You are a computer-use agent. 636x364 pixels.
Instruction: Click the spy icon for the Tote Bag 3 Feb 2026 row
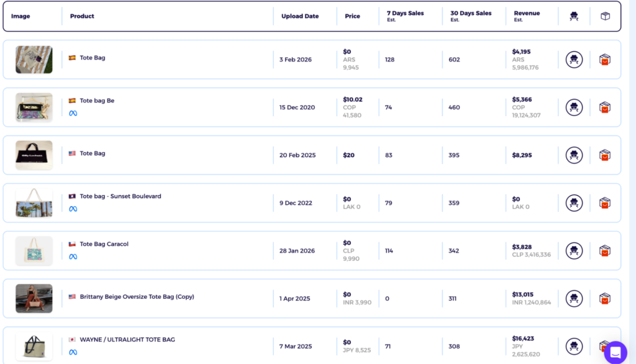tap(574, 60)
